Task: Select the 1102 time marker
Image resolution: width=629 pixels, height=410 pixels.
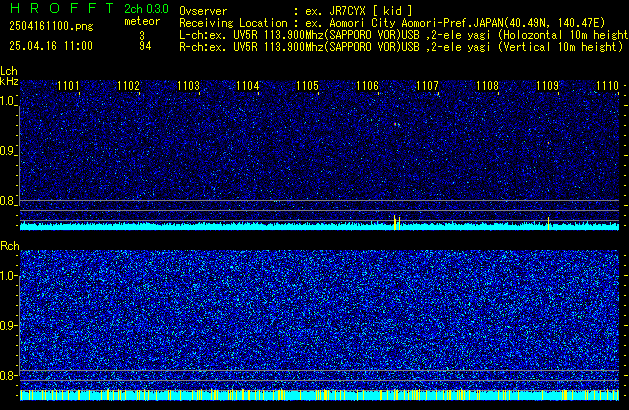Action: pos(128,86)
